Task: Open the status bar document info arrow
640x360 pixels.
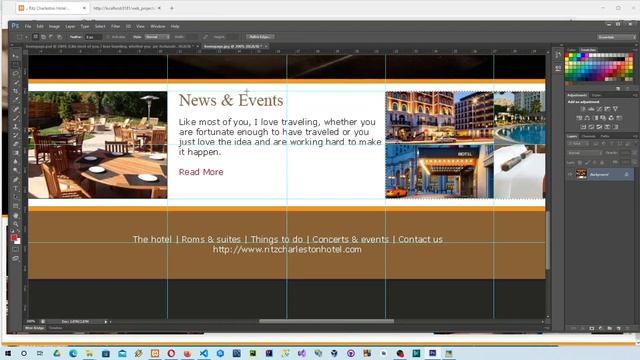Action: click(106, 322)
